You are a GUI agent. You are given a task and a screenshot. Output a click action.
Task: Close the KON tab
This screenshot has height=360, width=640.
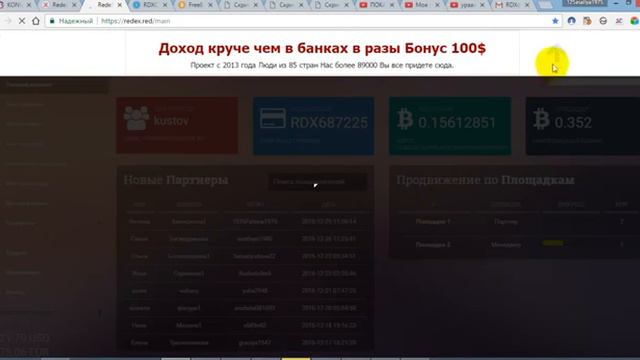(x=29, y=5)
